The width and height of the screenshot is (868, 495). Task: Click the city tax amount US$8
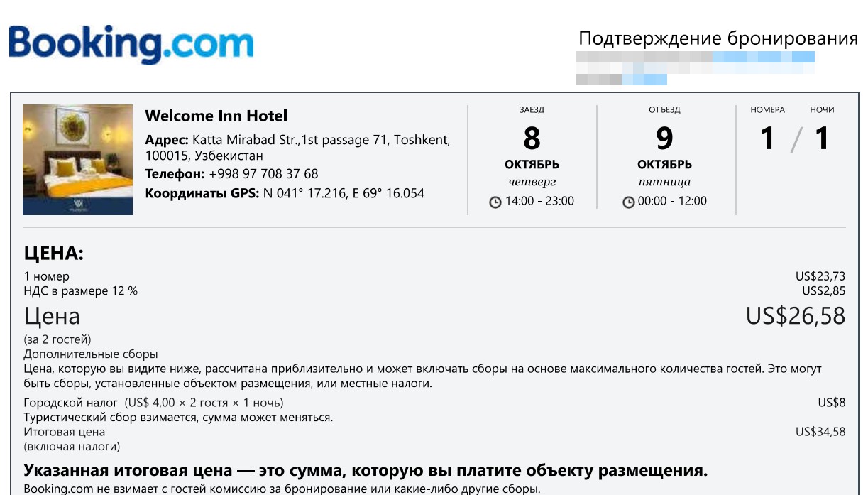(x=832, y=403)
